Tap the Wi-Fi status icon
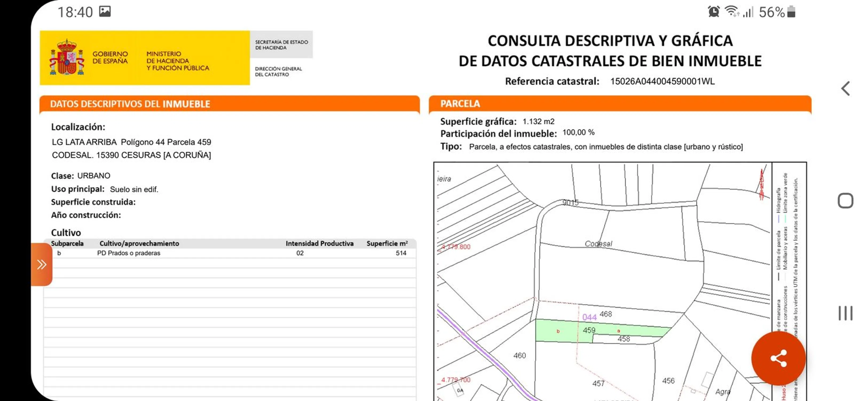The width and height of the screenshot is (868, 401). 731,11
